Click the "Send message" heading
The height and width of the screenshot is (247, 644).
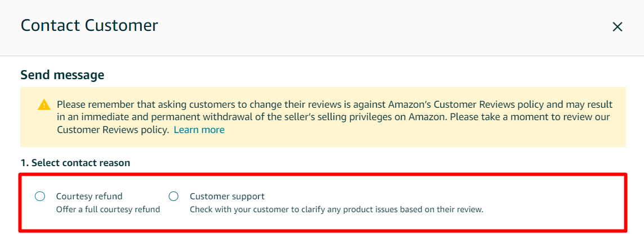point(62,75)
